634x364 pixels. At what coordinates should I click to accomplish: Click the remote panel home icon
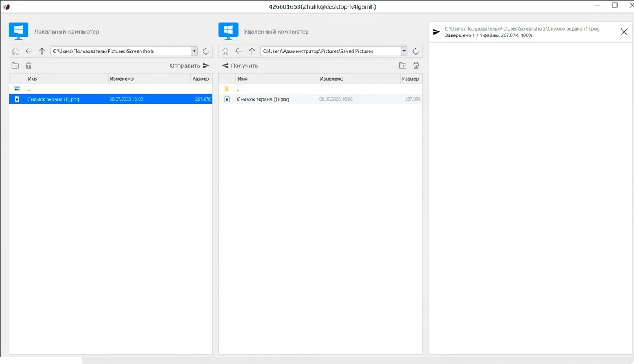(226, 51)
